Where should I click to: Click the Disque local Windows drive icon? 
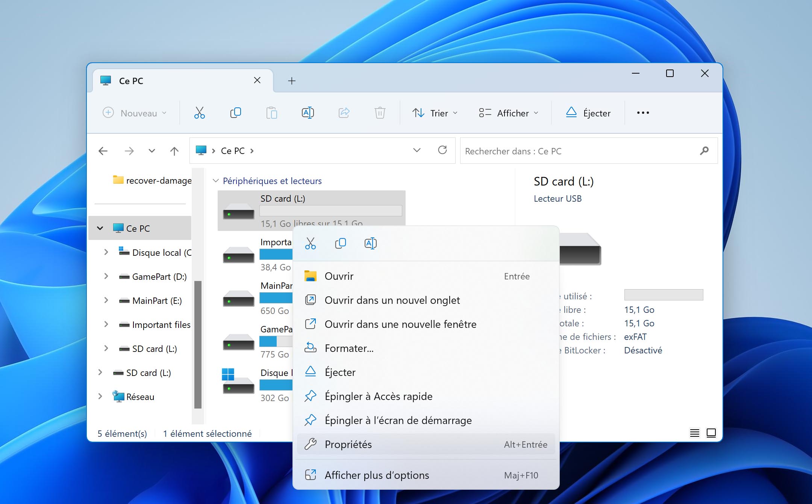238,381
